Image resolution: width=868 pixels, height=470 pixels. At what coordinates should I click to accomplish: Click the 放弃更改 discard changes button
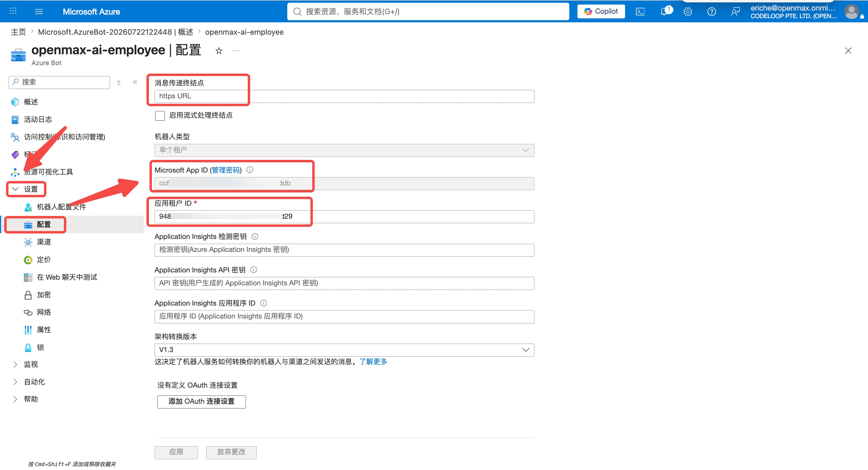click(x=231, y=452)
